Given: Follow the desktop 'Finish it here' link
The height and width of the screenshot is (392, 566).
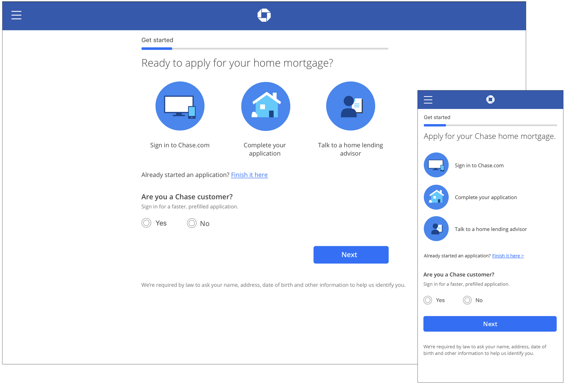Looking at the screenshot, I should coord(249,175).
